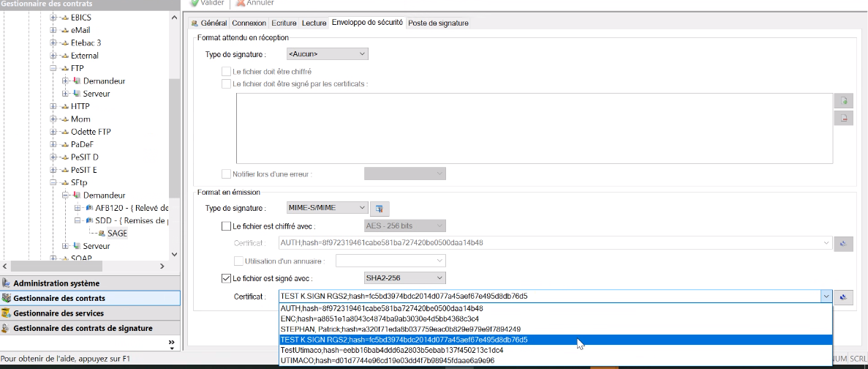868x369 pixels.
Task: Switch to the Connexion tab
Action: 249,23
